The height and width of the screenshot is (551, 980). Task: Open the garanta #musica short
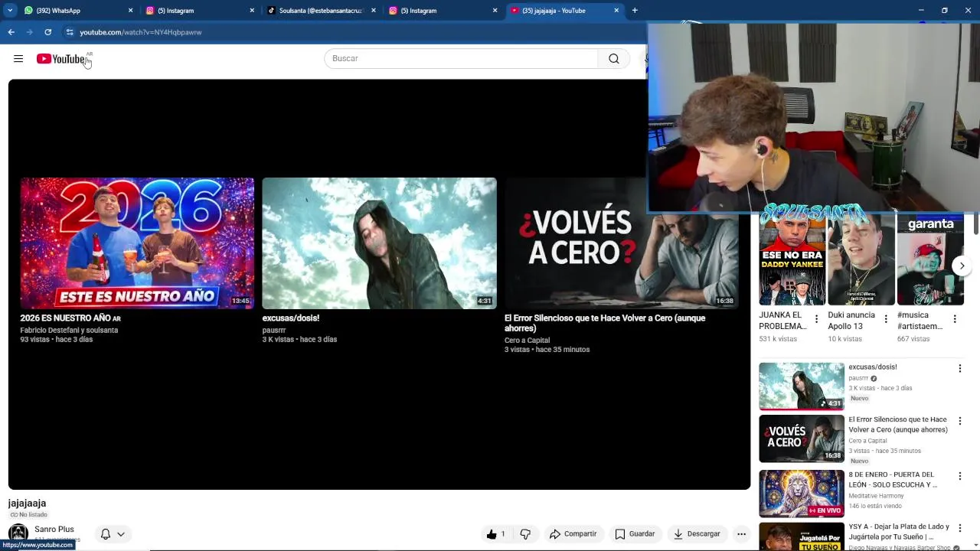930,260
